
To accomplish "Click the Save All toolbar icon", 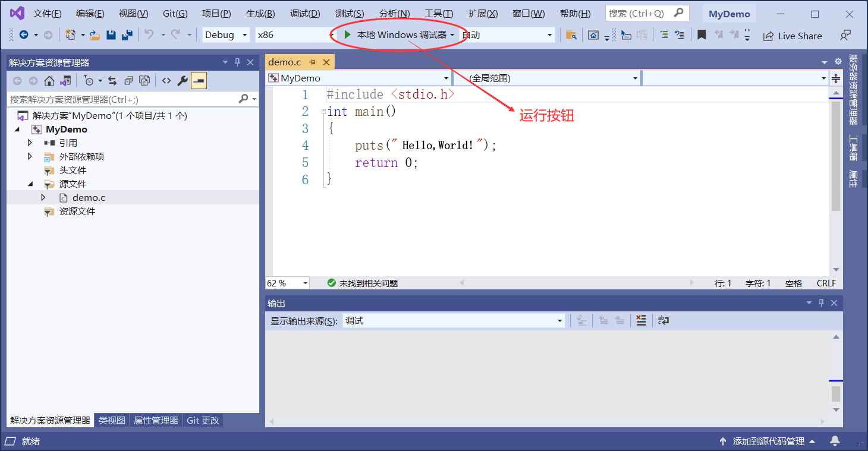I will (127, 35).
